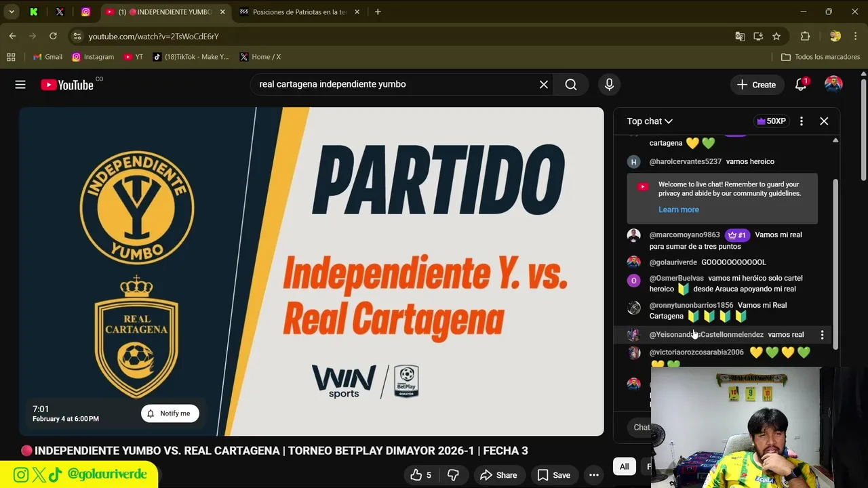This screenshot has height=488, width=868.
Task: Open the Instagram bookmark
Action: point(93,57)
